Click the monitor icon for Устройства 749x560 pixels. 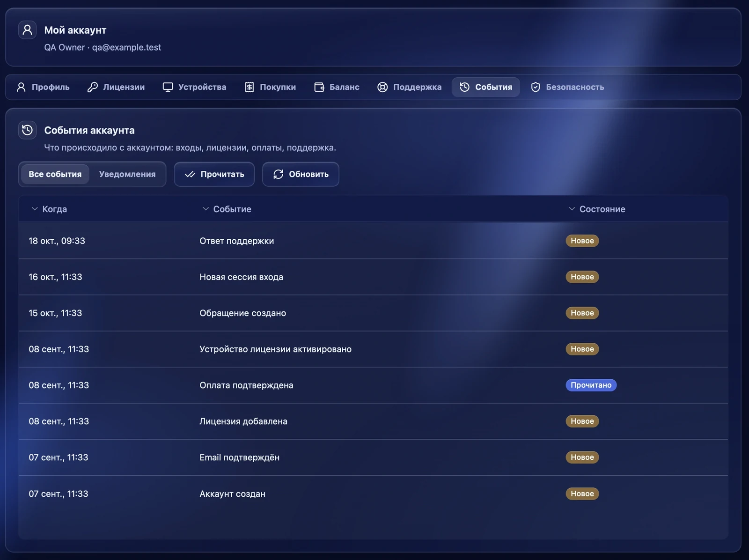pyautogui.click(x=168, y=87)
